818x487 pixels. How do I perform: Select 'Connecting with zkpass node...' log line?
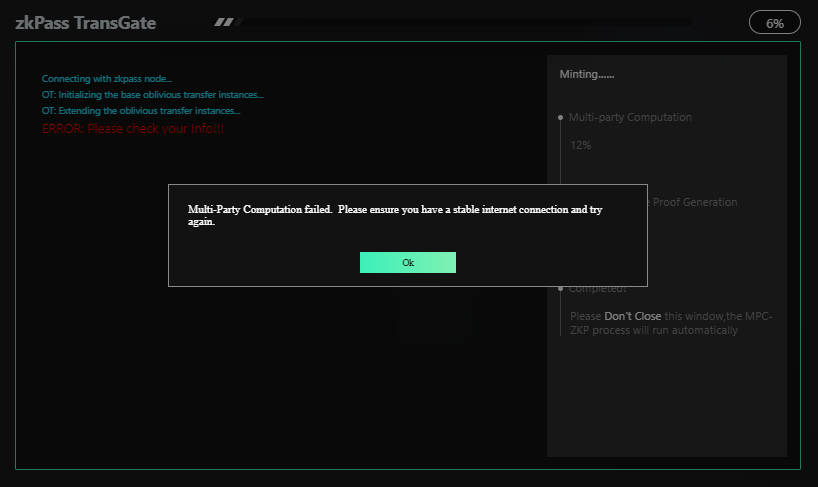point(107,79)
